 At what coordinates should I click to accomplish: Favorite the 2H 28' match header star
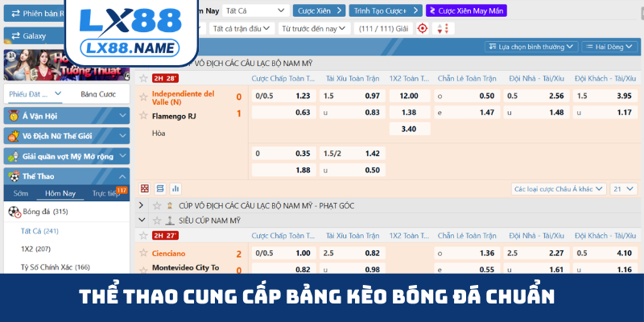pos(143,78)
